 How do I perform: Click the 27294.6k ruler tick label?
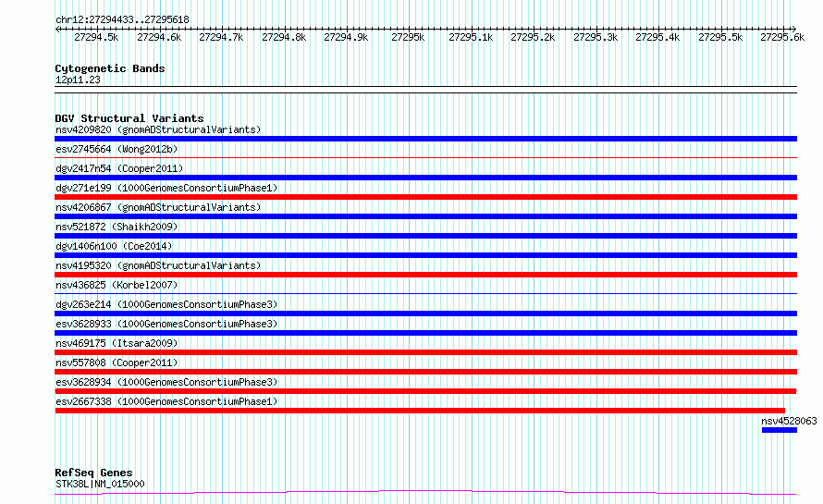(x=159, y=37)
